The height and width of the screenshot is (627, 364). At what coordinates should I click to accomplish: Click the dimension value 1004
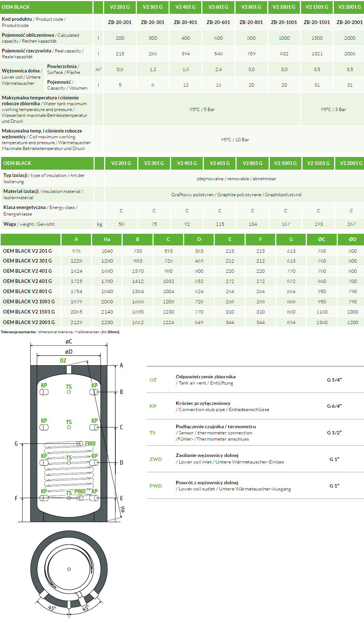169,291
